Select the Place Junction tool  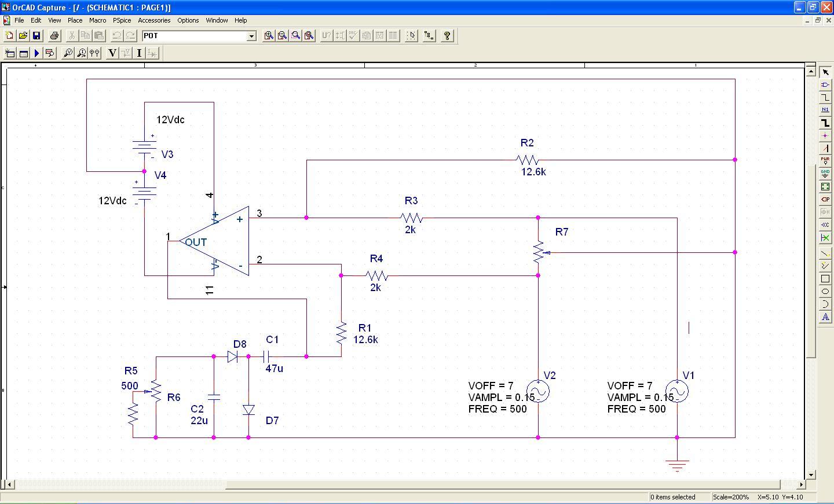tap(825, 135)
